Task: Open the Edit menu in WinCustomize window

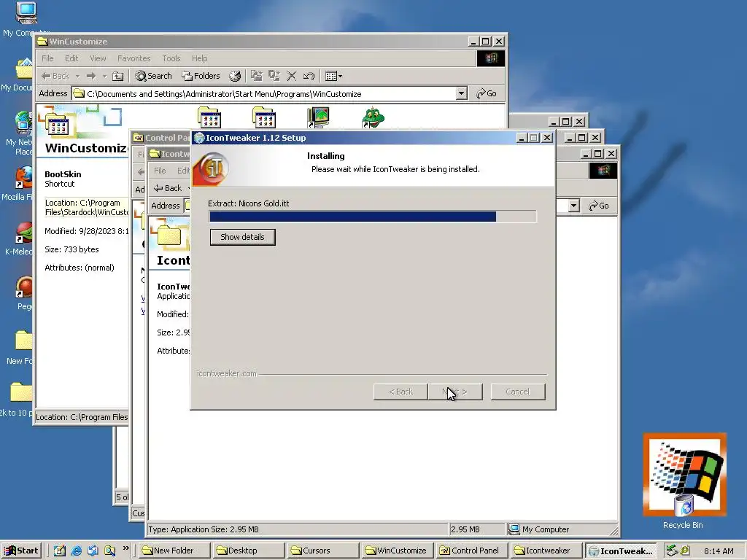Action: point(71,58)
